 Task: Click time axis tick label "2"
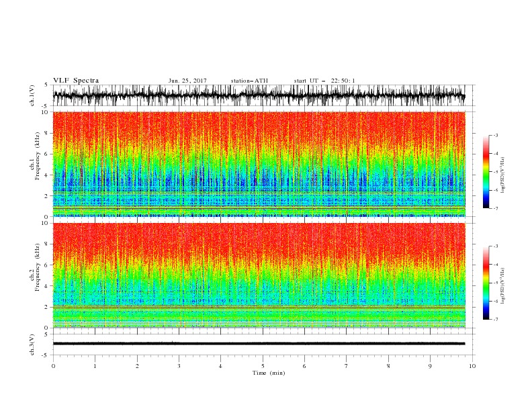pos(137,366)
